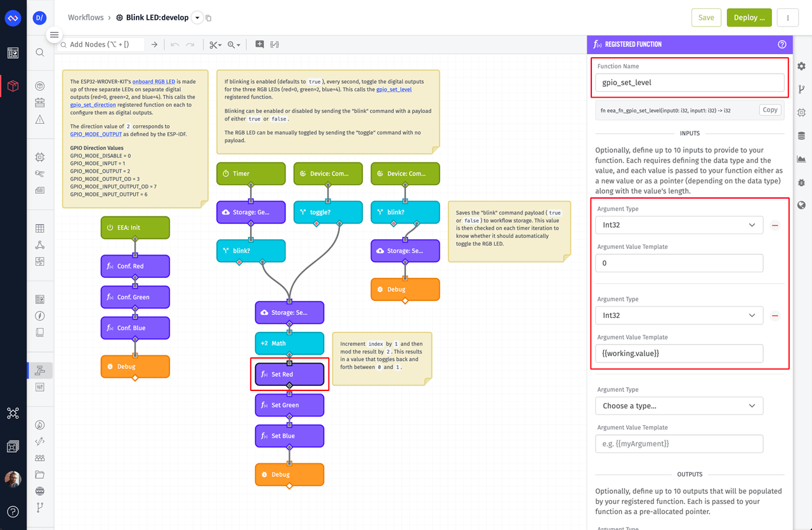Select the EEA: Init trigger node
This screenshot has width=812, height=530.
click(x=135, y=227)
